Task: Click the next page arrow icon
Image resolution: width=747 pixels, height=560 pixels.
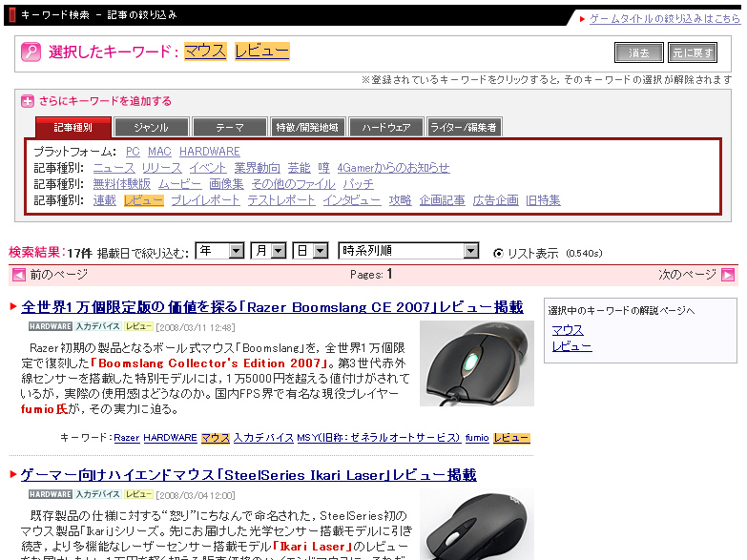Action: (x=728, y=275)
